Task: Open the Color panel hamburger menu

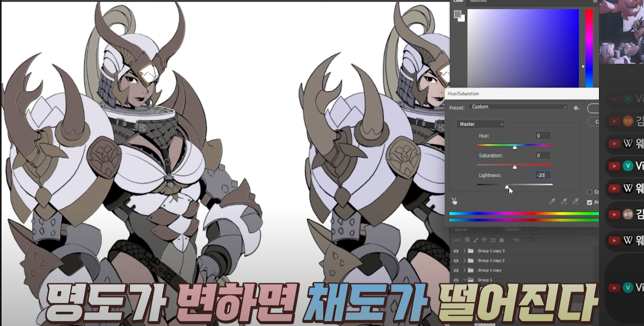Action: (595, 2)
